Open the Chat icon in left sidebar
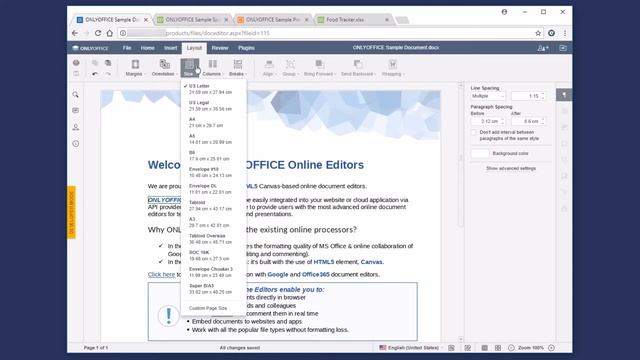This screenshot has width=640, height=360. point(76,127)
